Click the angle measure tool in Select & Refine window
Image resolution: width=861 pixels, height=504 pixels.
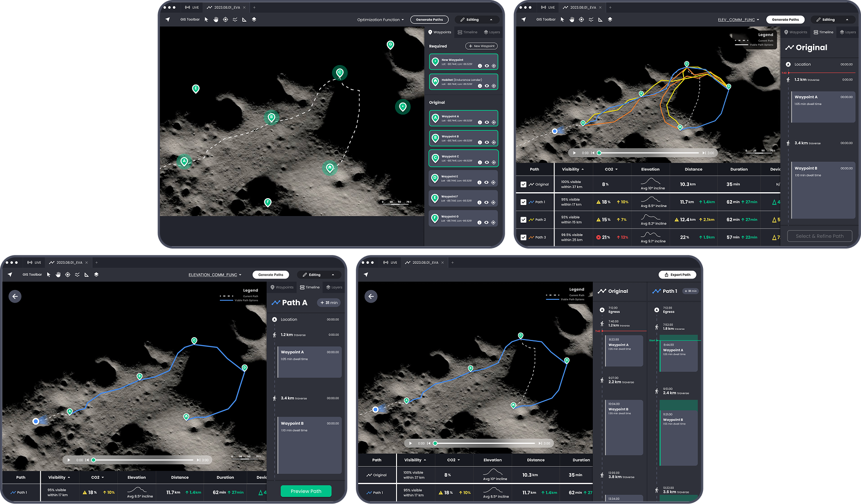pyautogui.click(x=600, y=19)
